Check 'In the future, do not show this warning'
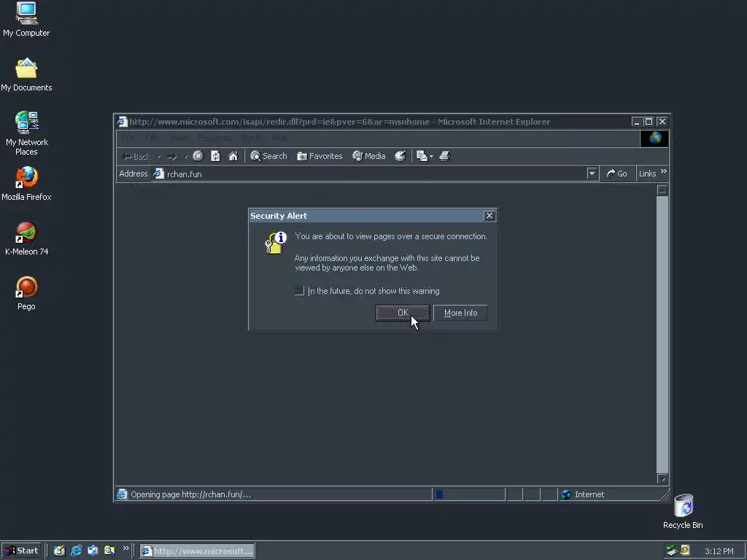The image size is (747, 560). [299, 290]
